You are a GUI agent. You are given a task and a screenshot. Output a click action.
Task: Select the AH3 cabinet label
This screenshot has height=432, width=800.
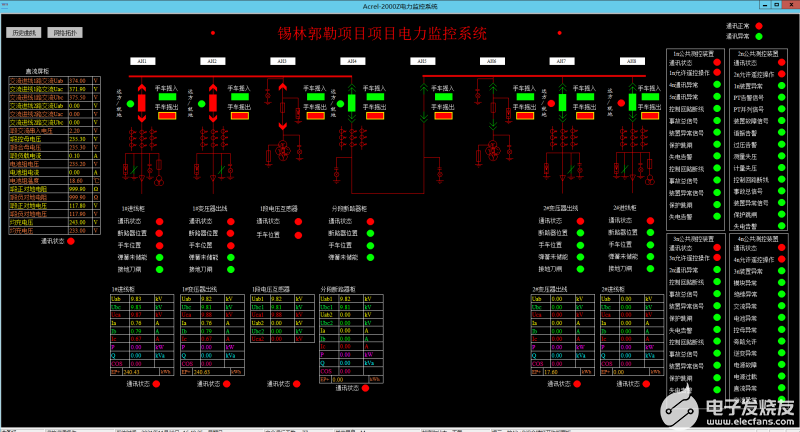(282, 61)
